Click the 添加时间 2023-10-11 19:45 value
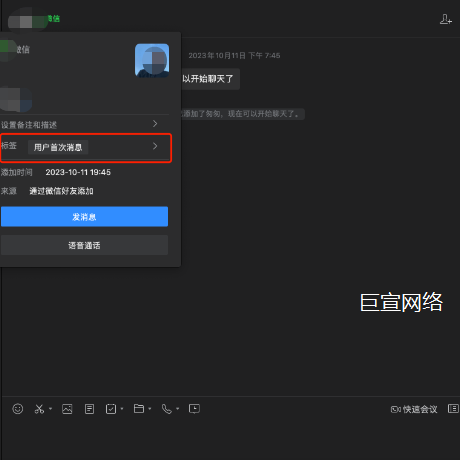This screenshot has width=460, height=460. 78,172
